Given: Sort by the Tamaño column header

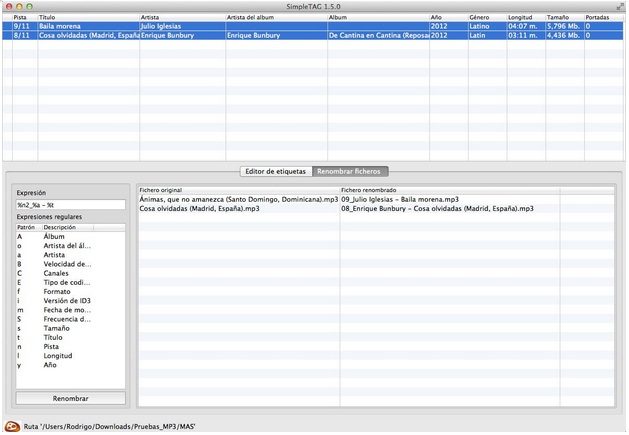Looking at the screenshot, I should [563, 17].
